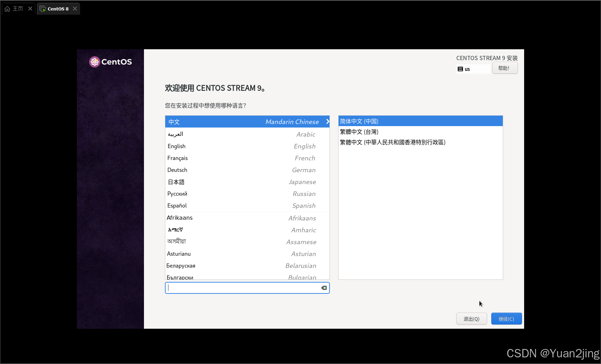Choose 繁體中文 (中華人民共和國香港特別行政區) locale
601x364 pixels.
click(x=420, y=142)
